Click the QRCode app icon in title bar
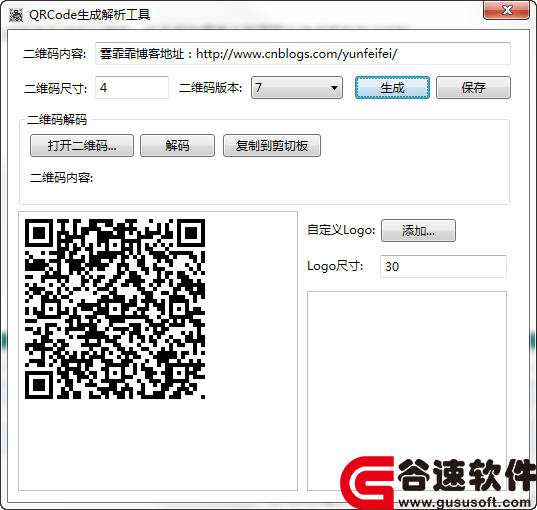537x510 pixels. (x=15, y=15)
